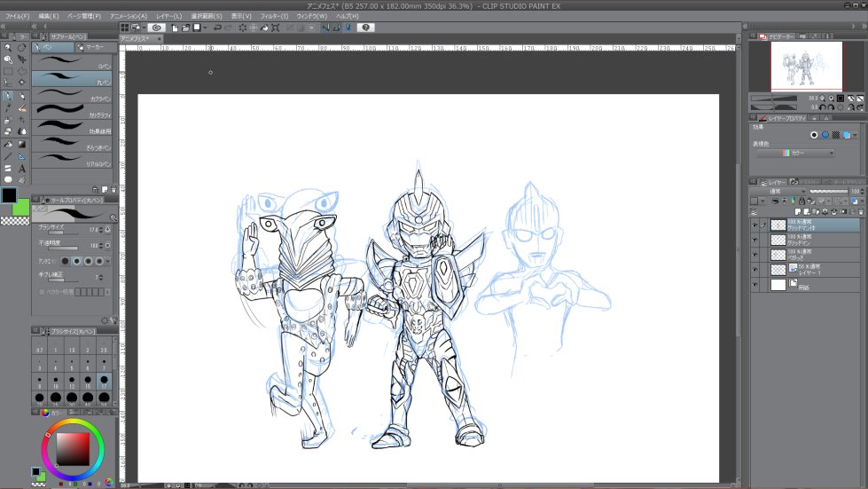This screenshot has height=489, width=868.
Task: Select the Eraser tool
Action: [8, 132]
